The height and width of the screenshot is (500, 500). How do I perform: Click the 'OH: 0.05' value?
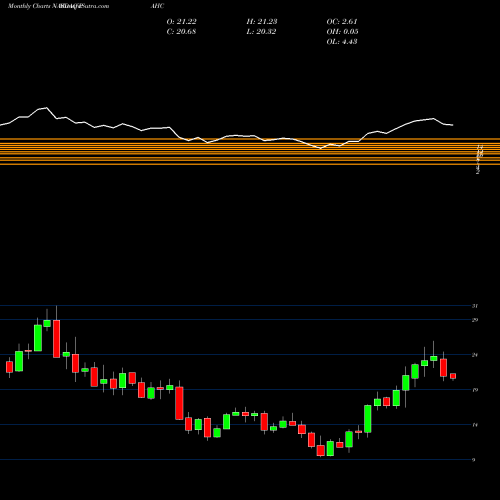[x=342, y=32]
